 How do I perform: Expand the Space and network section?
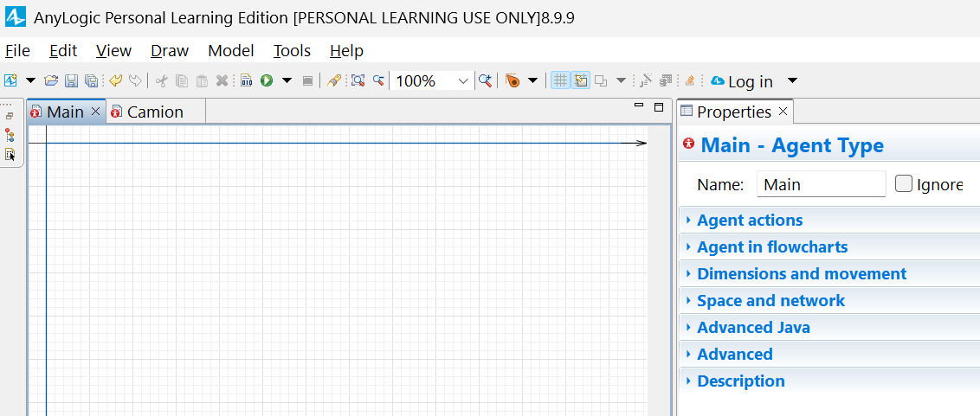pos(829,300)
